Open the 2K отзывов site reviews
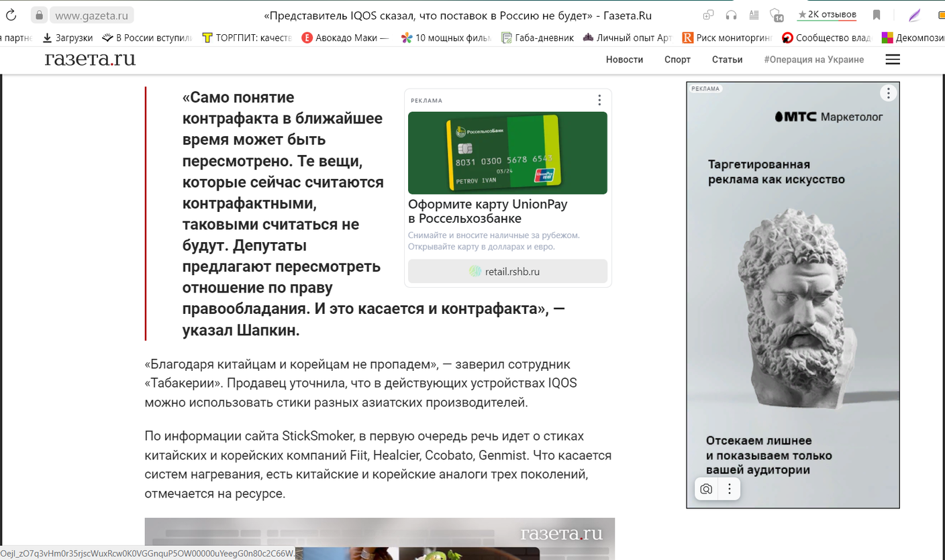 click(827, 15)
